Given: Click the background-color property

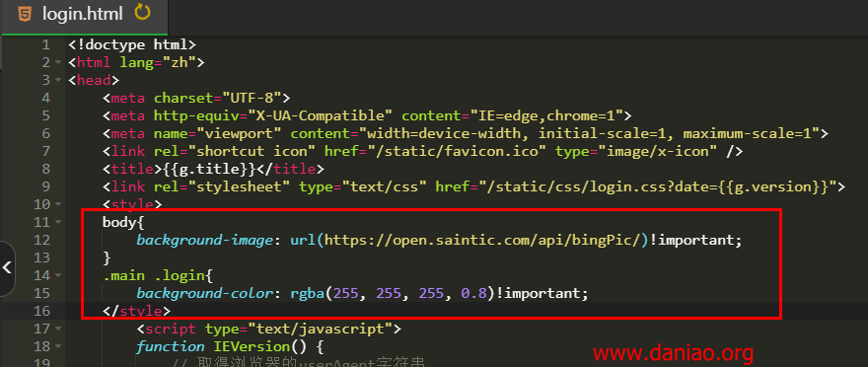Looking at the screenshot, I should click(x=205, y=293).
